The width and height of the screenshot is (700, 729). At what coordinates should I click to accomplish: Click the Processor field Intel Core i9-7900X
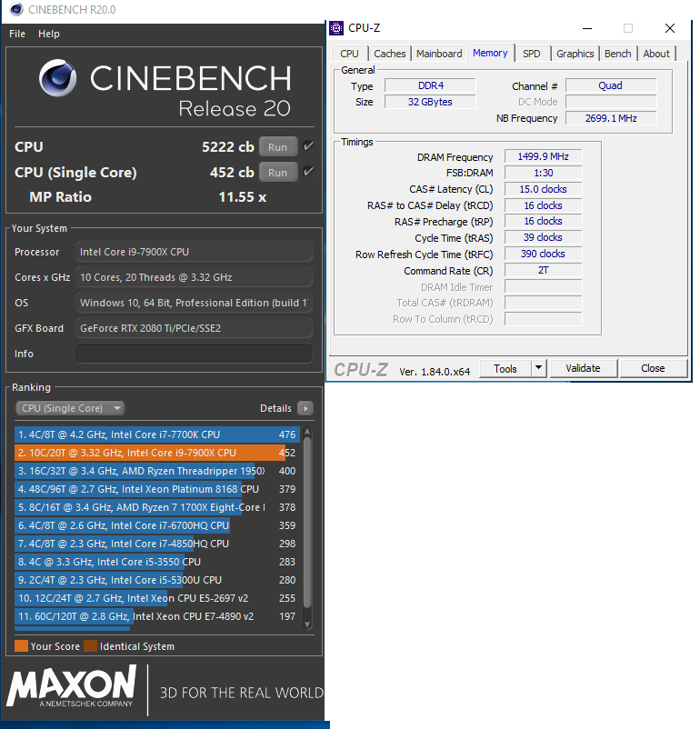pos(194,252)
